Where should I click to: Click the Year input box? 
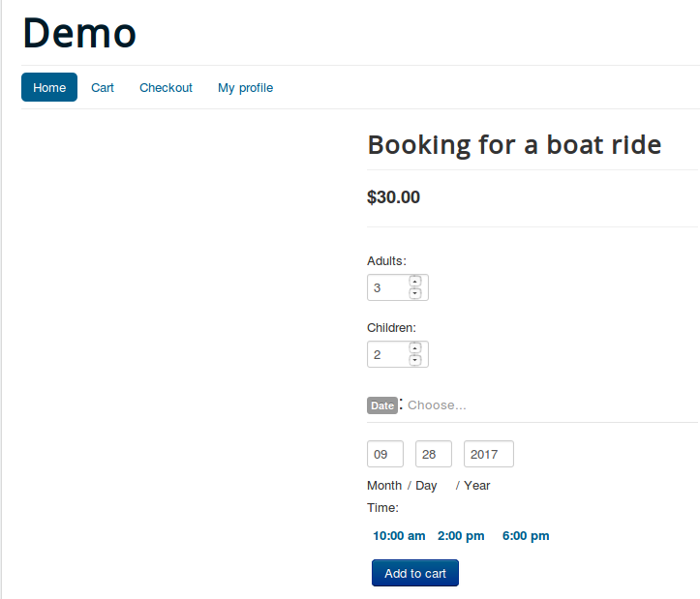[488, 454]
